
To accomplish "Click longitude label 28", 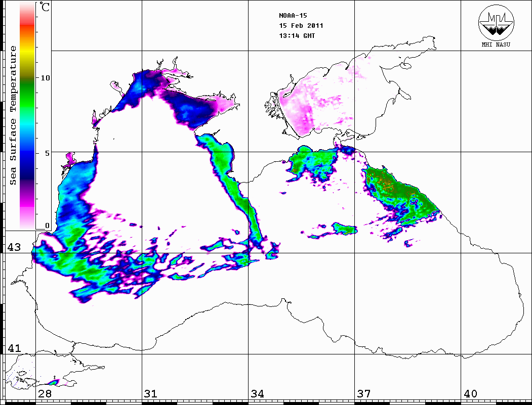I will coord(45,394).
